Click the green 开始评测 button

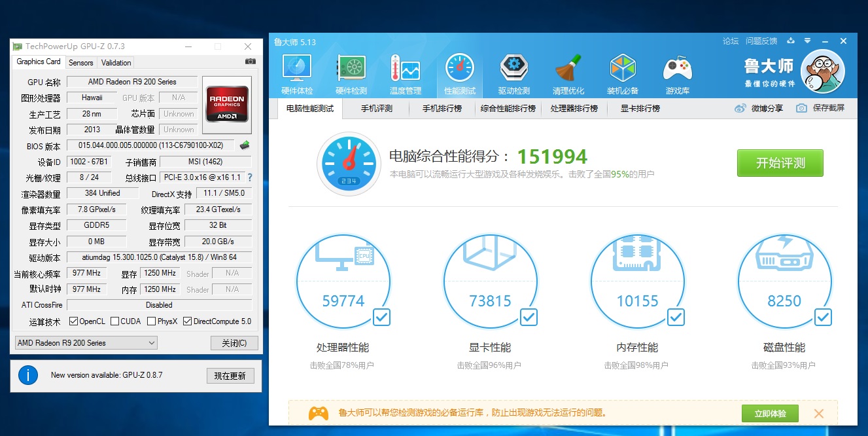click(x=780, y=163)
